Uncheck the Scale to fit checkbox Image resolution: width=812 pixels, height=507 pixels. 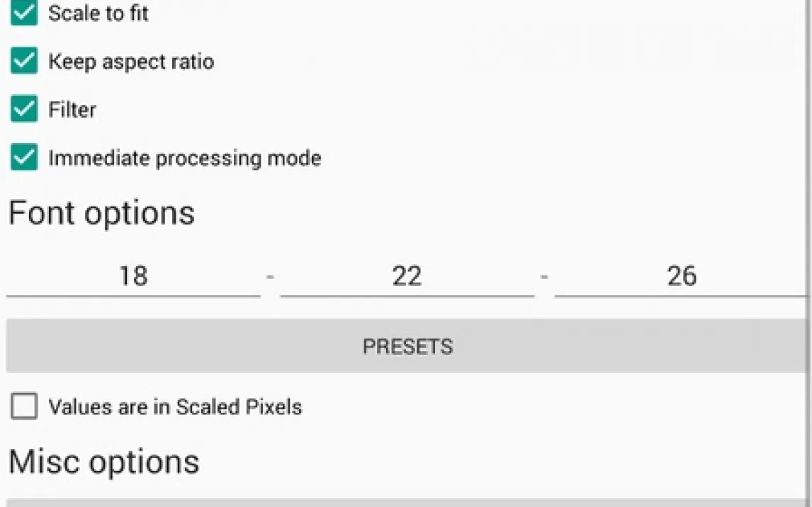pos(24,13)
